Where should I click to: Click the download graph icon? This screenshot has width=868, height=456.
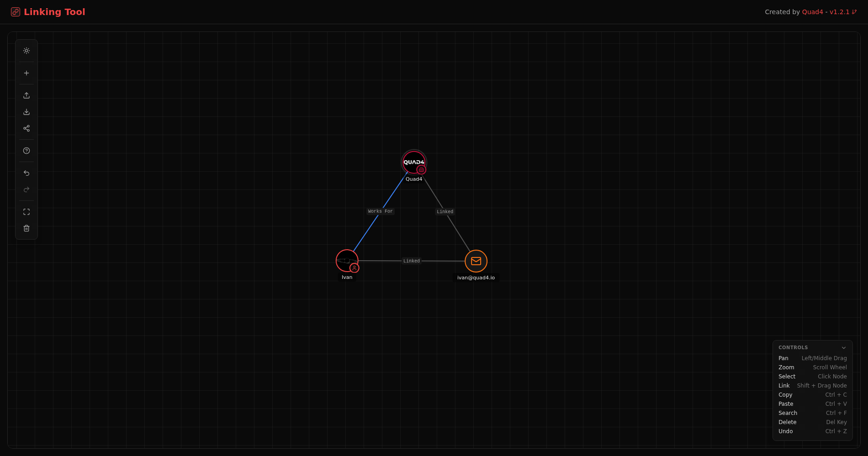point(26,112)
